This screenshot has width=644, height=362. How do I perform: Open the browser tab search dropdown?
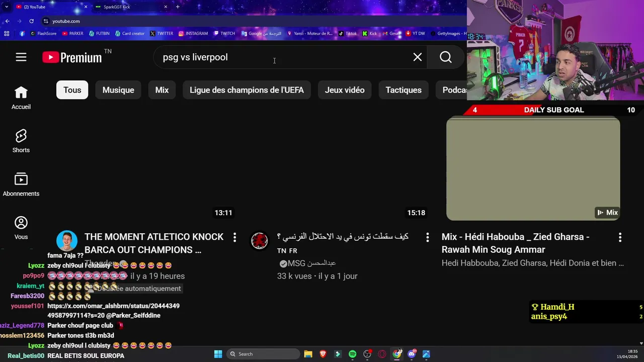(x=6, y=7)
